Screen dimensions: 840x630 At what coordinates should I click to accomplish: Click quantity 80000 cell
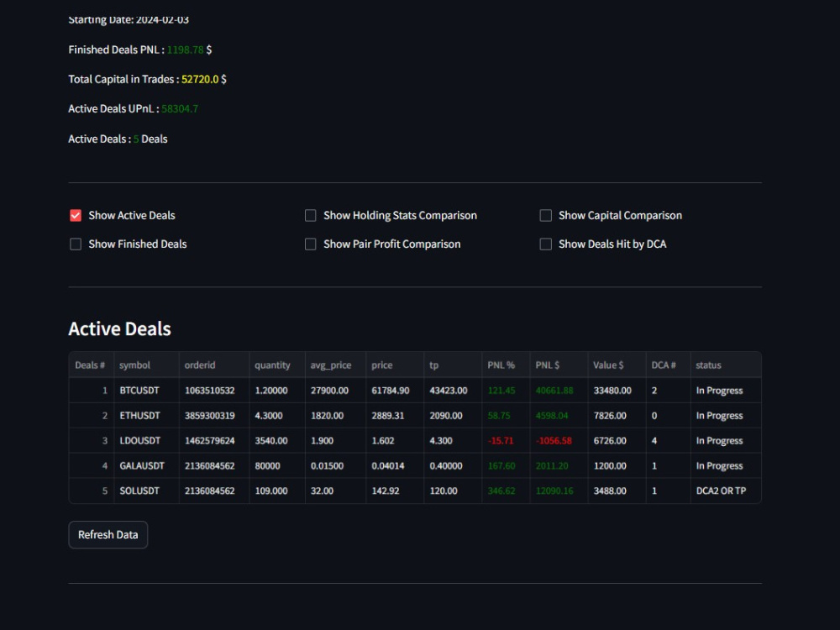click(x=277, y=466)
